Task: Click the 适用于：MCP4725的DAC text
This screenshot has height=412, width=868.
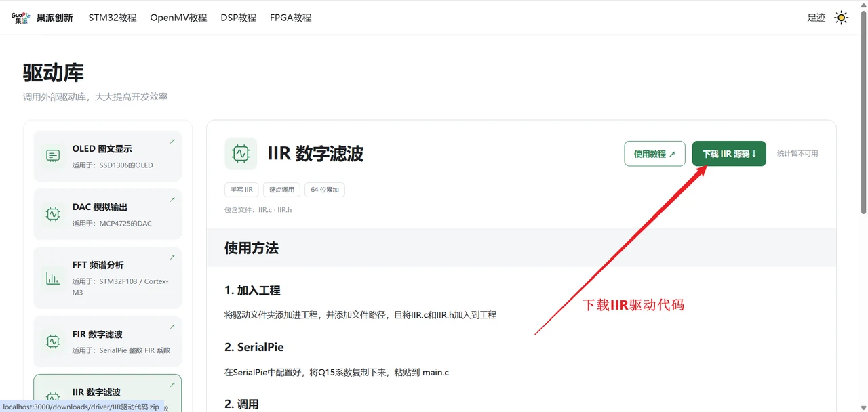Action: click(112, 224)
